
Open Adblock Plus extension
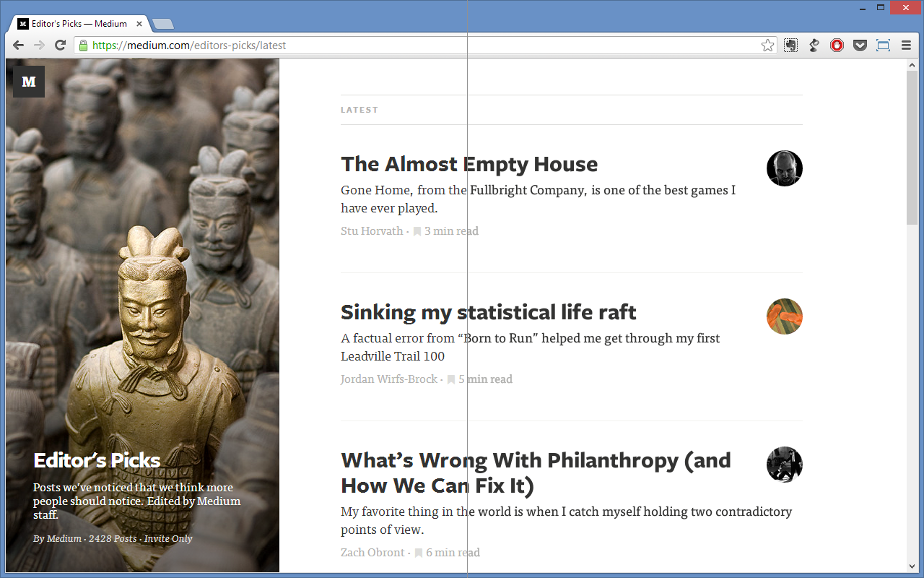click(x=837, y=46)
